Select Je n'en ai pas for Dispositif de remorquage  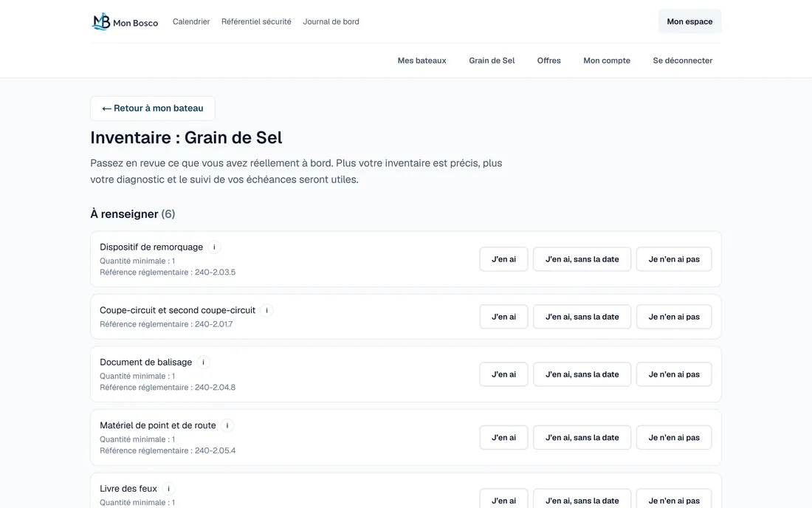click(674, 259)
